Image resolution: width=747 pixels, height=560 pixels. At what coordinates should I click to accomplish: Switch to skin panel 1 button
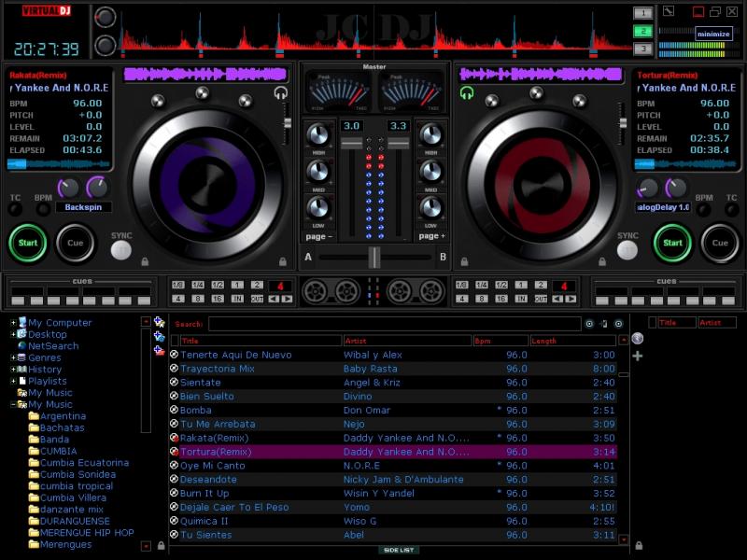(x=642, y=13)
